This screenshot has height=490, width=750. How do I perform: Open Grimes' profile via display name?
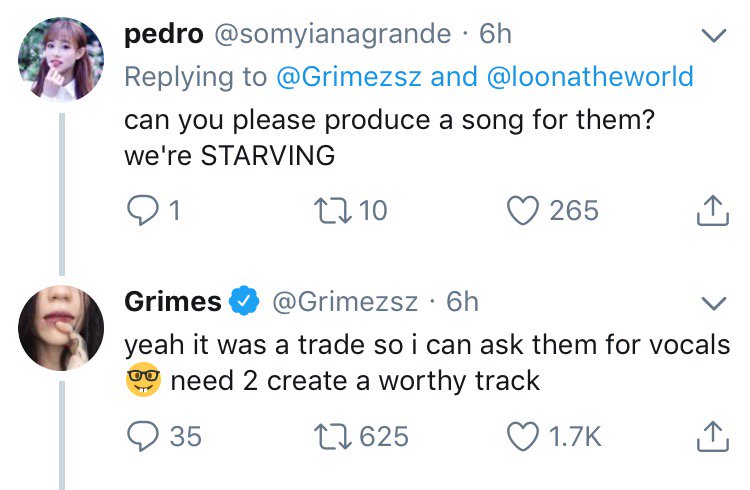pyautogui.click(x=173, y=301)
